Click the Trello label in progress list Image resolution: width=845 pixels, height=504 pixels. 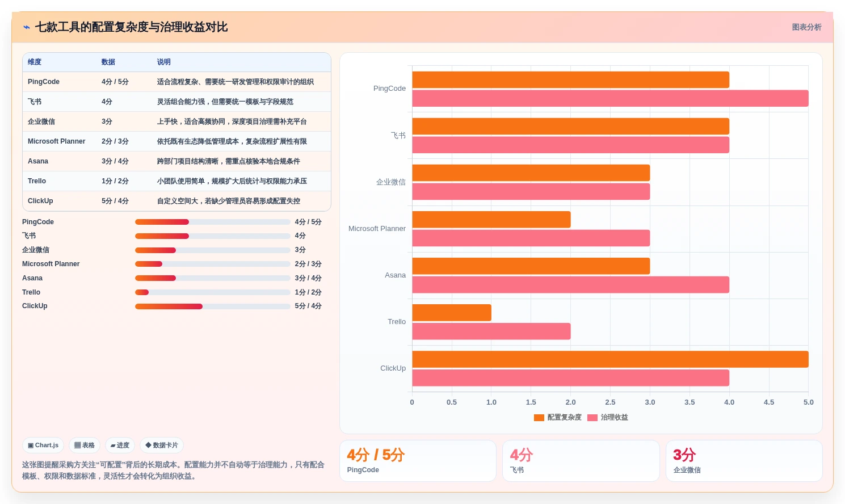click(x=31, y=292)
